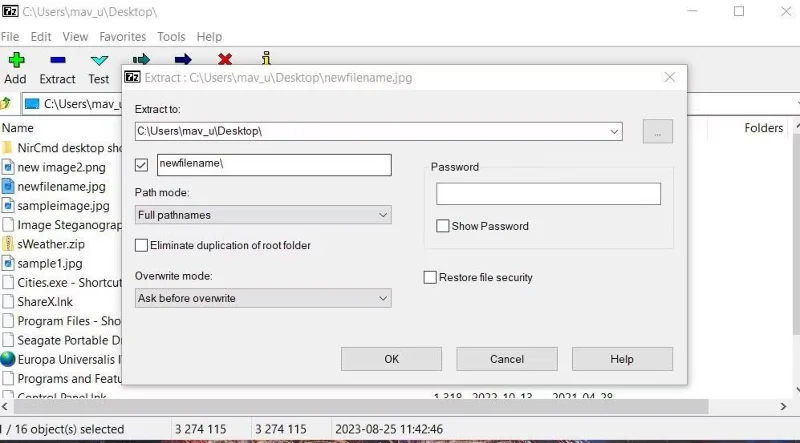Enable Eliminate duplication of root folder
The height and width of the screenshot is (443, 800).
tap(141, 245)
